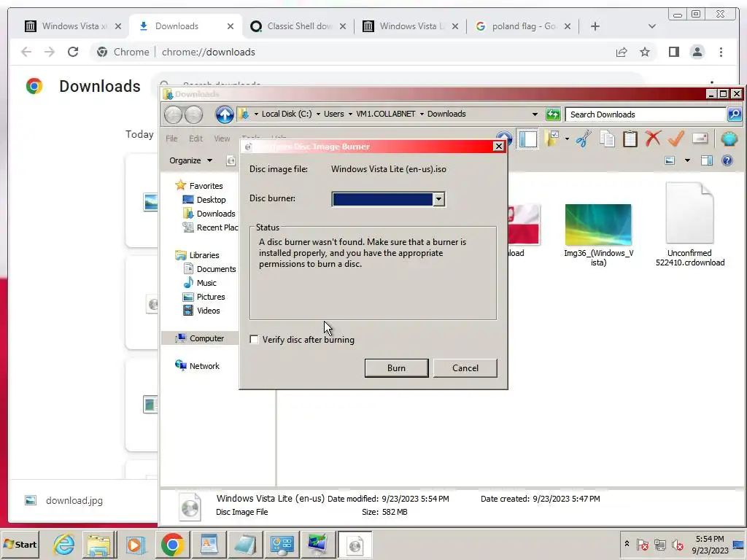Click the Copy icon in Explorer toolbar

[607, 139]
